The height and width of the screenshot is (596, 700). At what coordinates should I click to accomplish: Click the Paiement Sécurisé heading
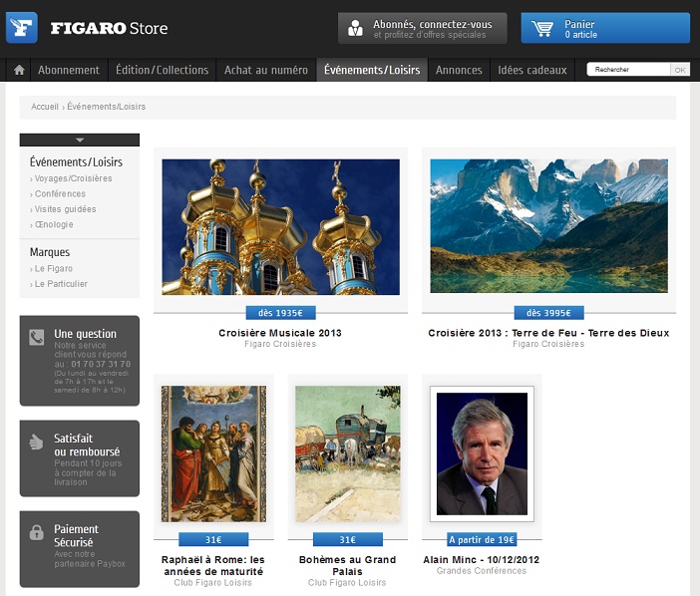point(77,536)
